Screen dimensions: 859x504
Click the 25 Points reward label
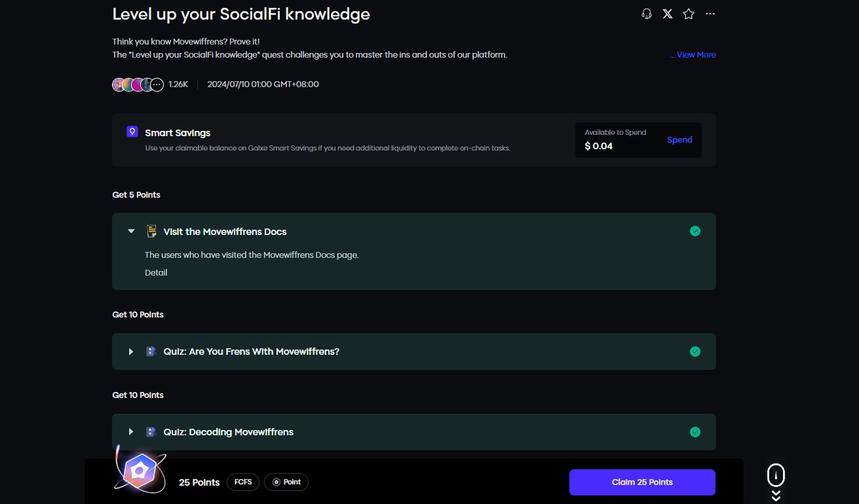coord(199,483)
